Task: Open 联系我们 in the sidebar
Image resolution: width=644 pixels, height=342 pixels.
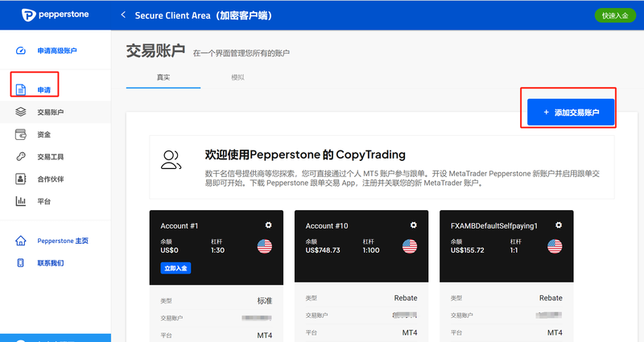Action: tap(50, 263)
